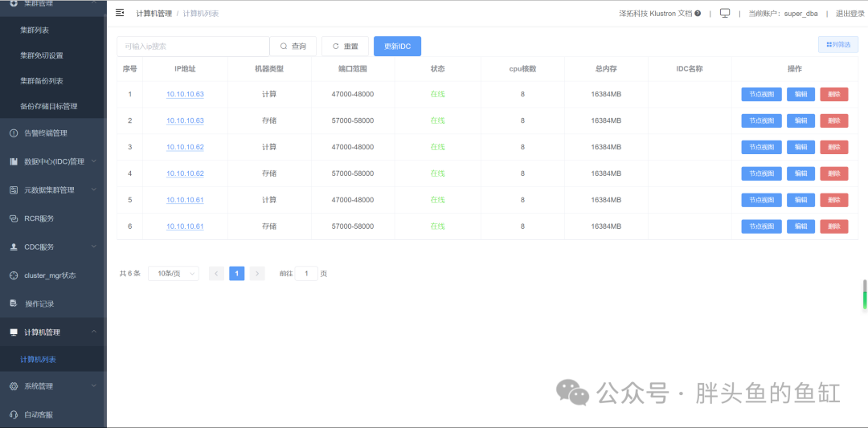Click the 共 6 条 total count text

130,273
